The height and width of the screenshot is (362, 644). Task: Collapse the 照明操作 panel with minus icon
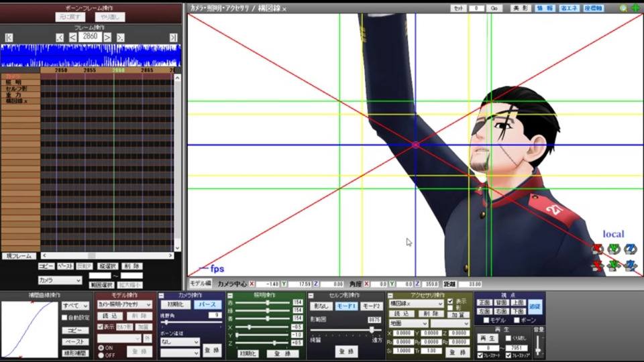[230, 296]
